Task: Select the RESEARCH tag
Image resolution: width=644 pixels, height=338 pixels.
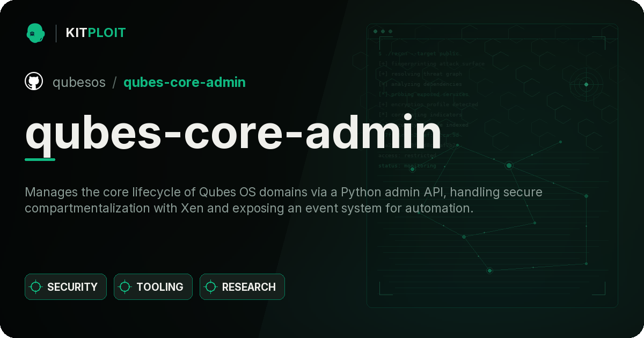Action: [x=242, y=287]
